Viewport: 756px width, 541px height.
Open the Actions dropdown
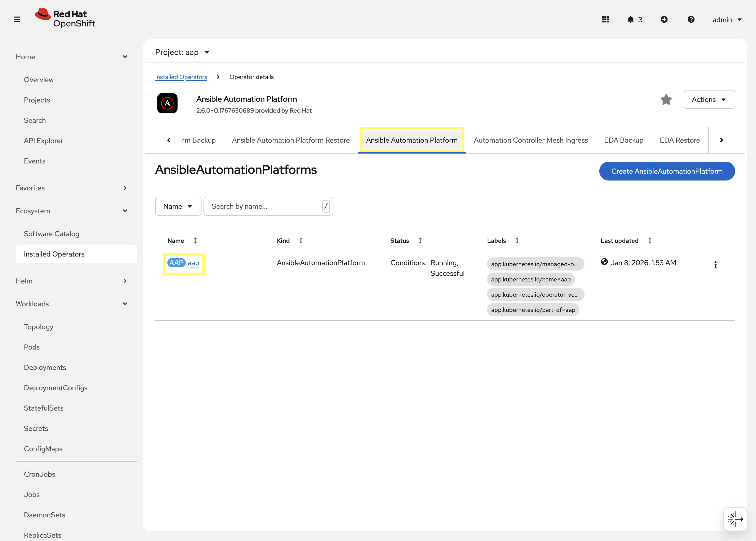[709, 99]
